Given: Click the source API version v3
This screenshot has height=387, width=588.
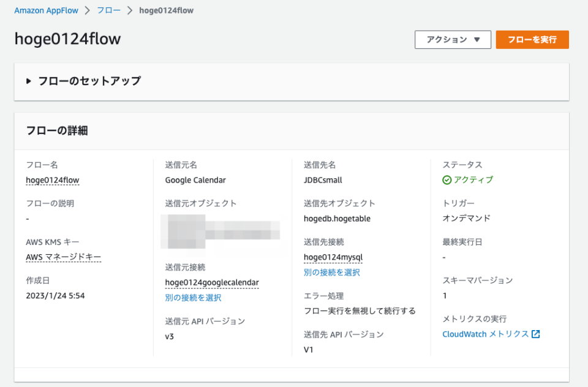Looking at the screenshot, I should 169,337.
